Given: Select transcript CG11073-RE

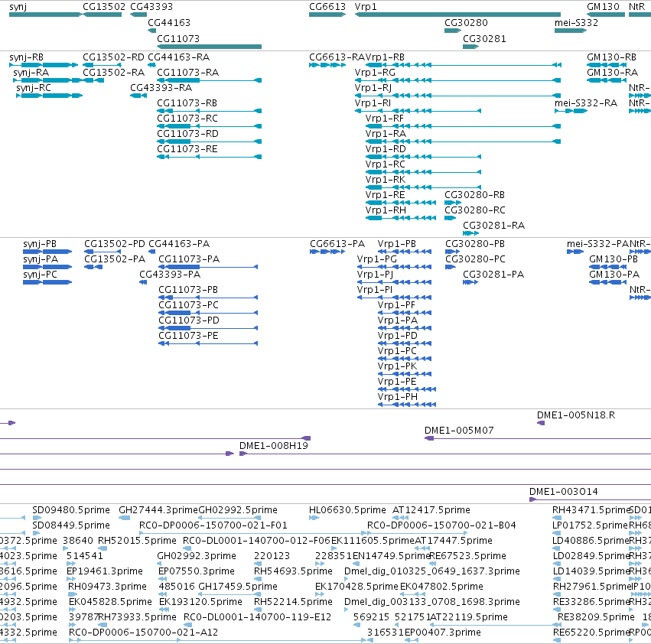Looking at the screenshot, I should (x=187, y=149).
